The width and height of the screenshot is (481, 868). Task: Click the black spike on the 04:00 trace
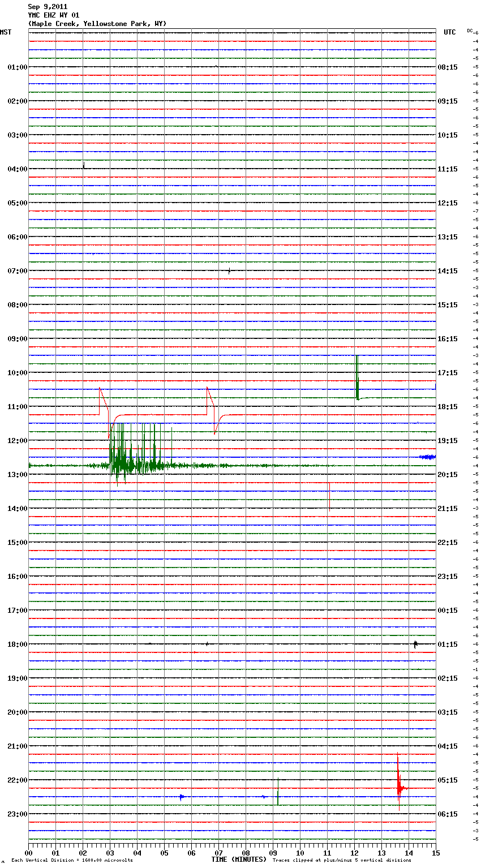(84, 166)
